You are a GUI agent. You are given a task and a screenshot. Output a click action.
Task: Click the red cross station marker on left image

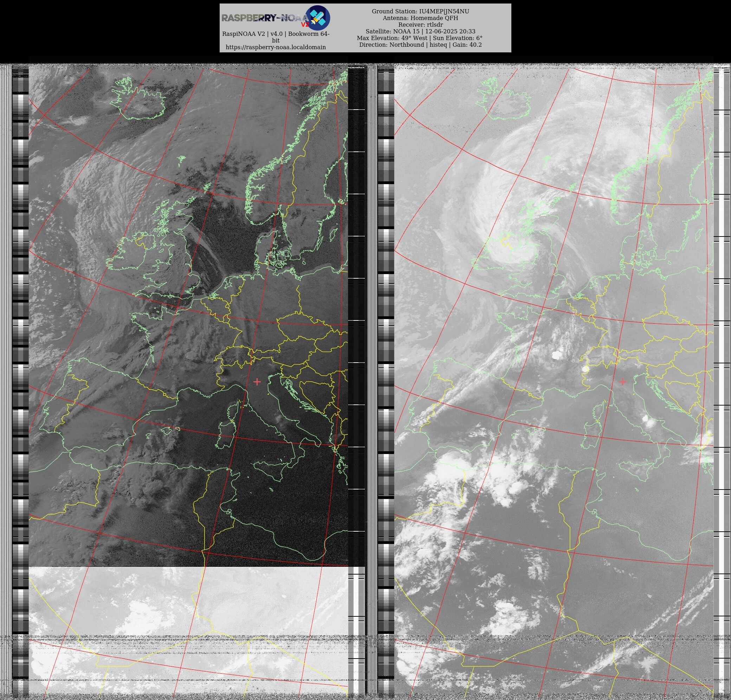(x=257, y=382)
